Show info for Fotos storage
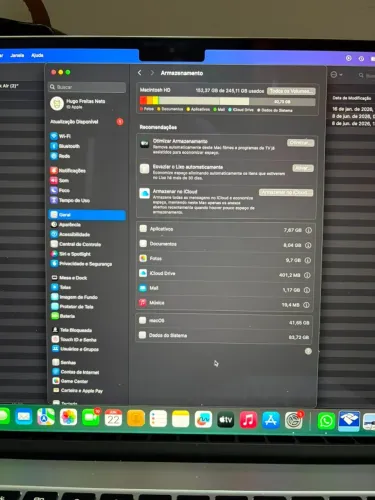 308,260
